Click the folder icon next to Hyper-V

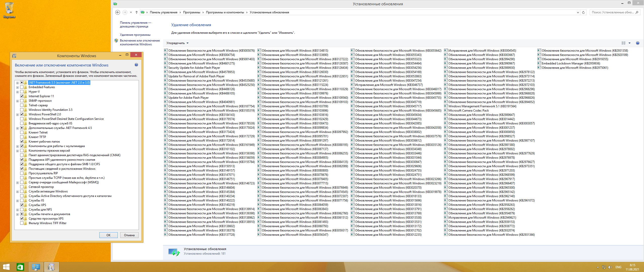(25, 92)
